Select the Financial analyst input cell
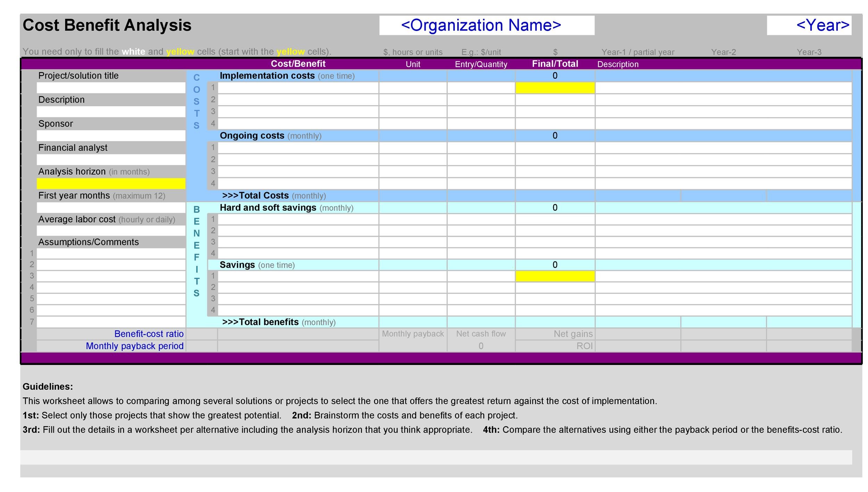 pyautogui.click(x=110, y=159)
